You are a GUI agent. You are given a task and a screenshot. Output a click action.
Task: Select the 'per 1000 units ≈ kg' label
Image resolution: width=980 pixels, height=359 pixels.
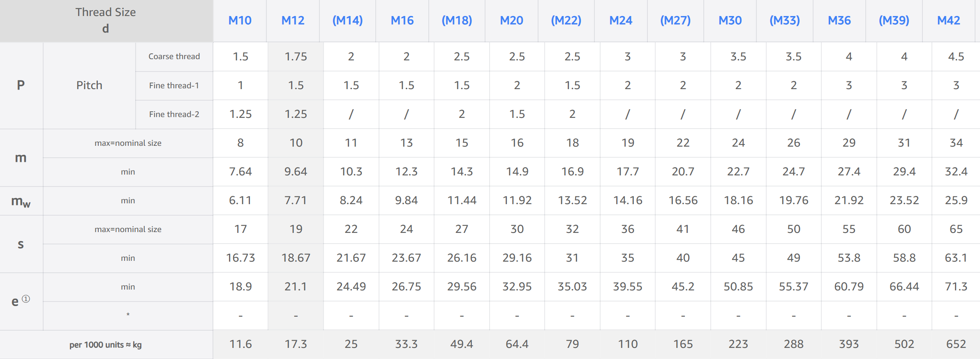tap(105, 345)
